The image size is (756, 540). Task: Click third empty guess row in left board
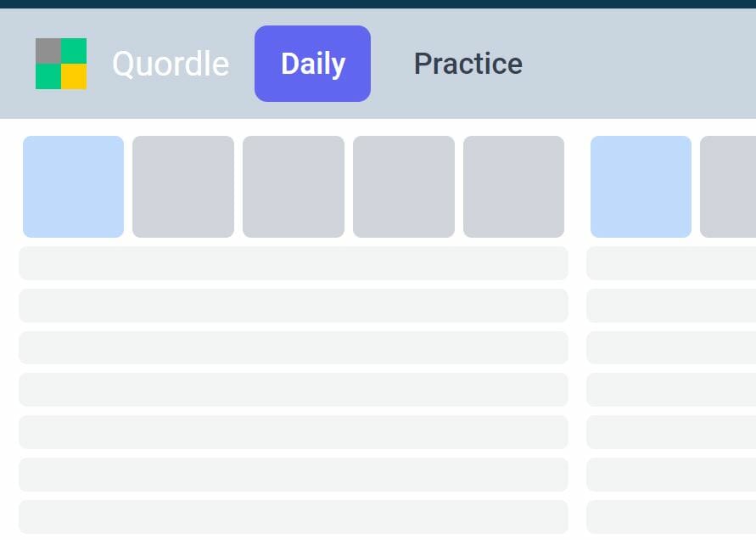(x=294, y=347)
